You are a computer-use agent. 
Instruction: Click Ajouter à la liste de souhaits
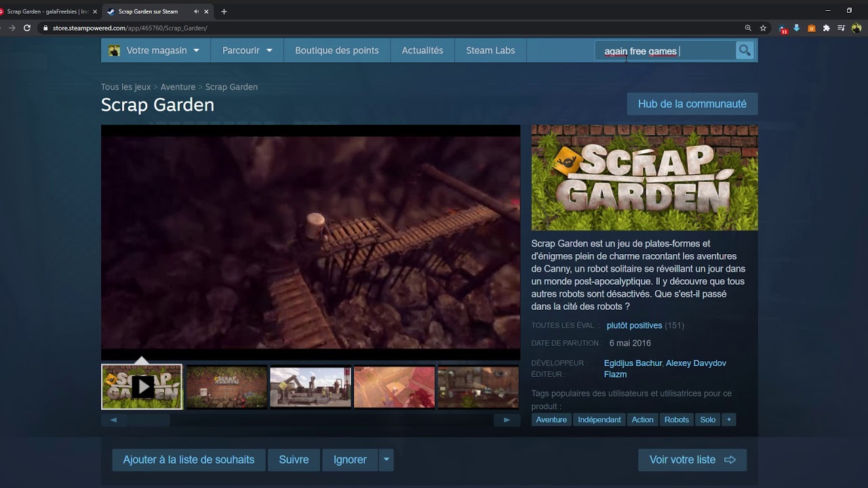[x=189, y=460]
